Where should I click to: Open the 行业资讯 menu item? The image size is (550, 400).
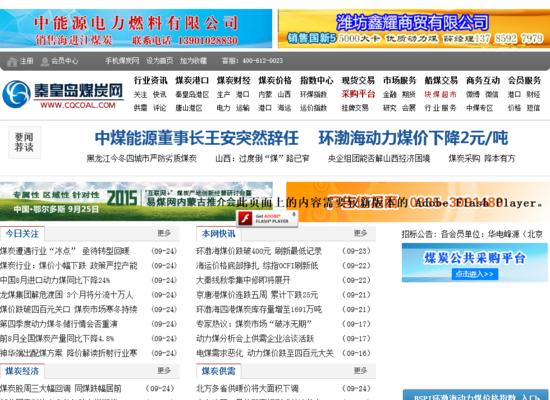coord(150,80)
